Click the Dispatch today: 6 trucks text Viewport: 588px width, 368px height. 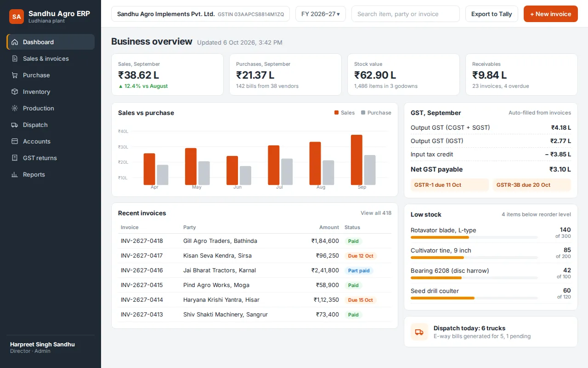coord(469,328)
